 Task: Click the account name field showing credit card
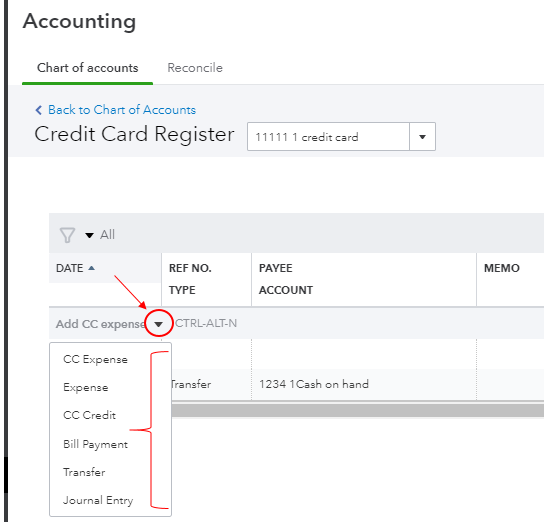(x=328, y=137)
